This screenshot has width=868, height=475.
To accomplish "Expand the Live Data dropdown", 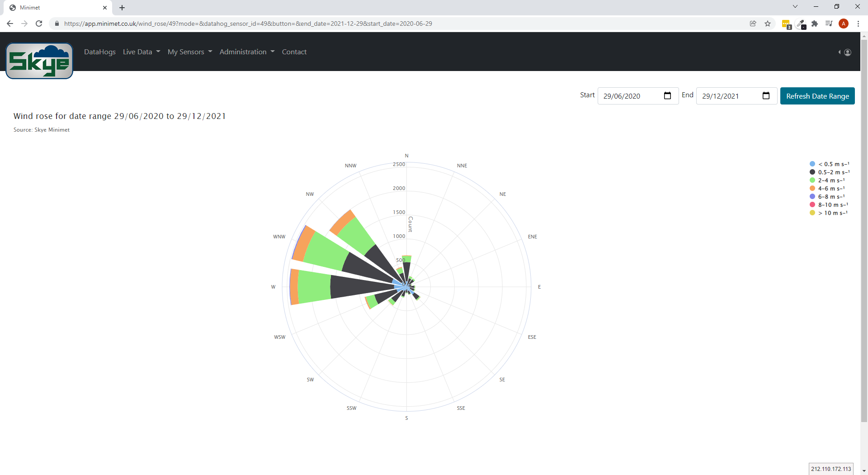I will (142, 52).
